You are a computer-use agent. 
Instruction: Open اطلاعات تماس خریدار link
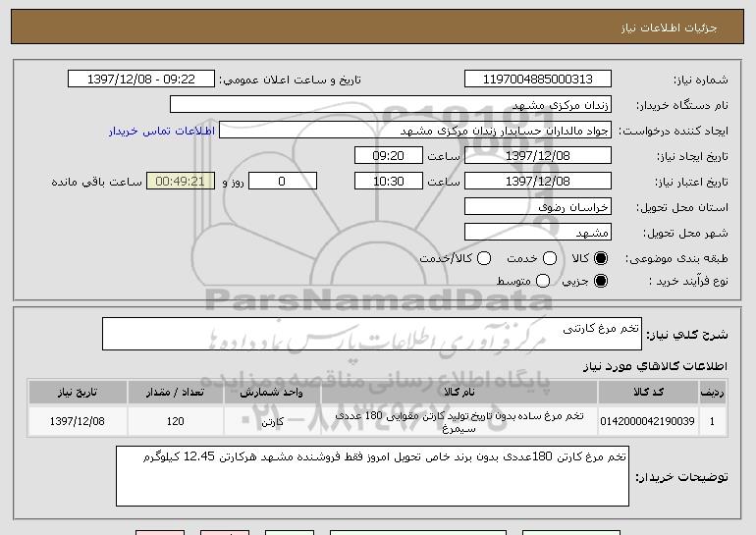click(162, 131)
